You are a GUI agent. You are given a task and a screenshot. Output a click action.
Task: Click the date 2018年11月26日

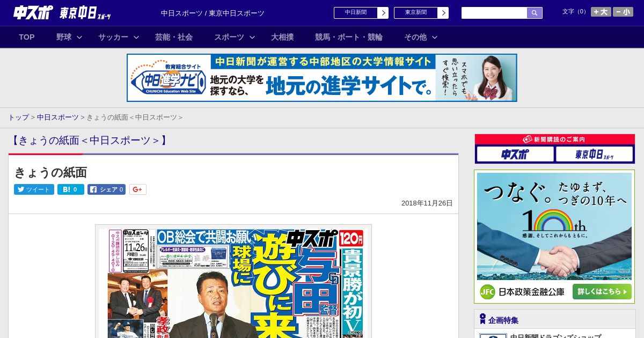point(427,203)
